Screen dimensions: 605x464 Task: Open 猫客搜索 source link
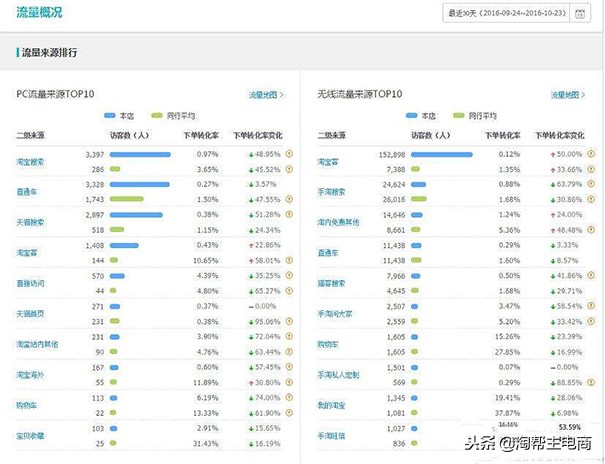tap(331, 283)
